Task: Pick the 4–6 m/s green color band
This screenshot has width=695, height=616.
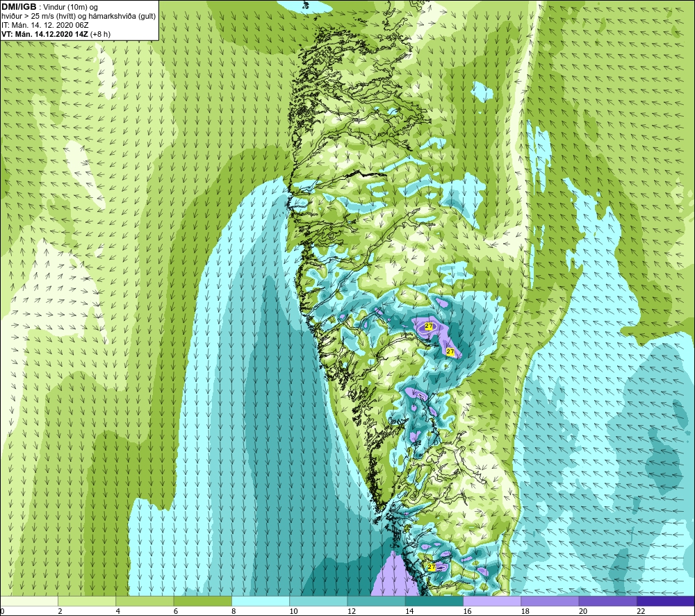Action: pyautogui.click(x=145, y=601)
